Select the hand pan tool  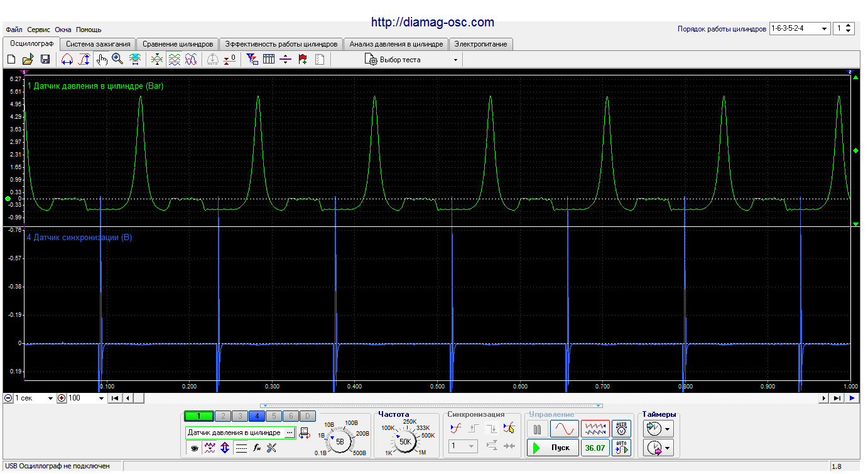point(102,59)
